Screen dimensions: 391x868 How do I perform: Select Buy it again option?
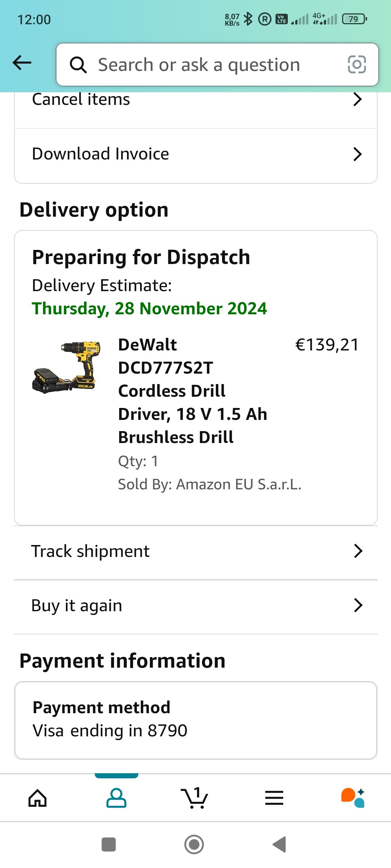(77, 605)
